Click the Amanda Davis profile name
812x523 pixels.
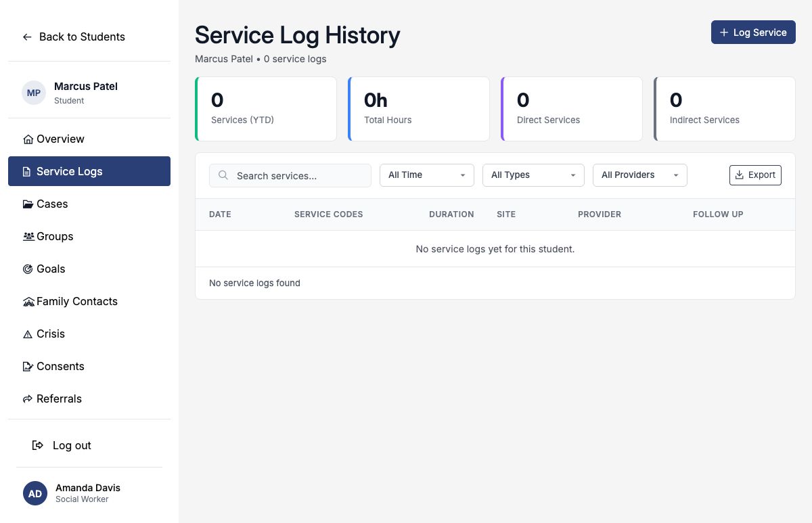[x=88, y=488]
